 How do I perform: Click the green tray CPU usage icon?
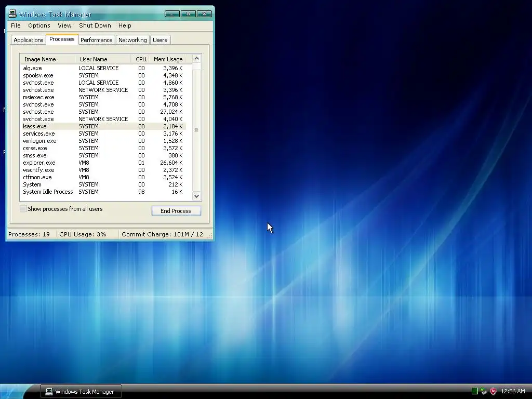pyautogui.click(x=475, y=391)
